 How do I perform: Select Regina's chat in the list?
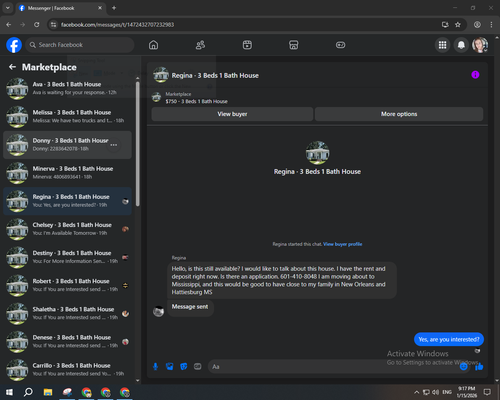[x=68, y=201]
